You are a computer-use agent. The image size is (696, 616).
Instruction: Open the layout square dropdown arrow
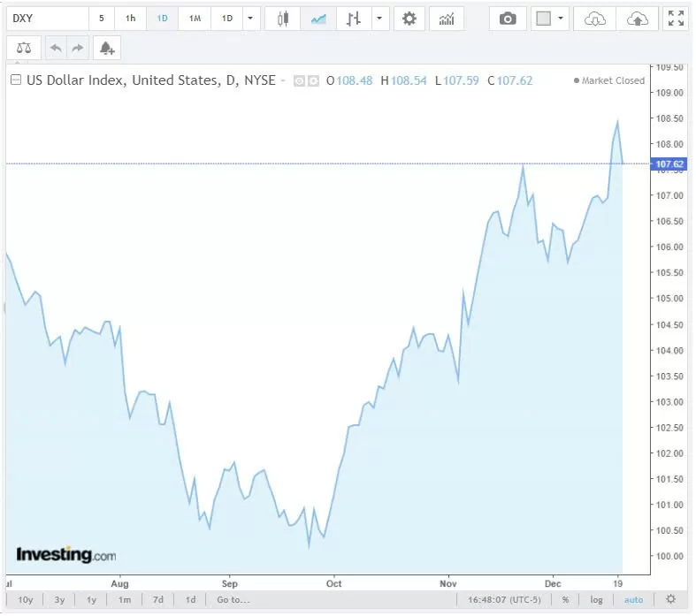pyautogui.click(x=561, y=19)
